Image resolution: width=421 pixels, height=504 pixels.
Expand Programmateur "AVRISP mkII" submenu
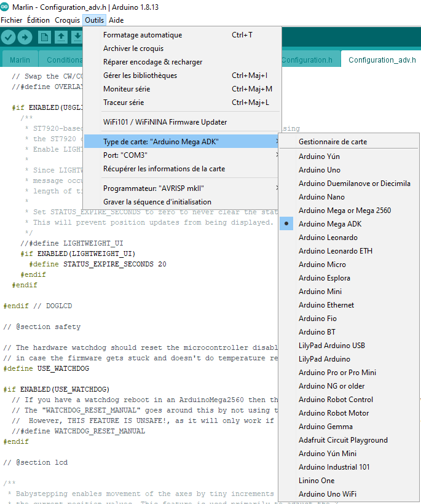point(182,188)
